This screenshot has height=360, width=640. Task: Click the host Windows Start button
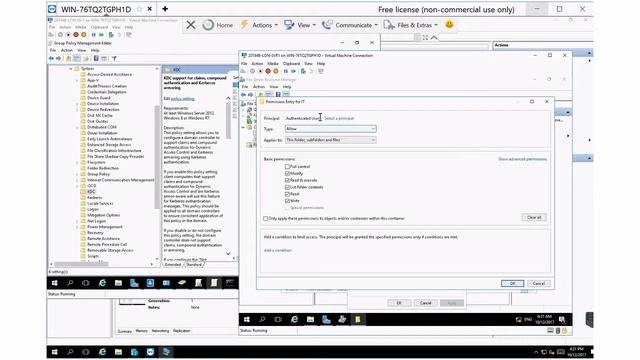pyautogui.click(x=54, y=352)
